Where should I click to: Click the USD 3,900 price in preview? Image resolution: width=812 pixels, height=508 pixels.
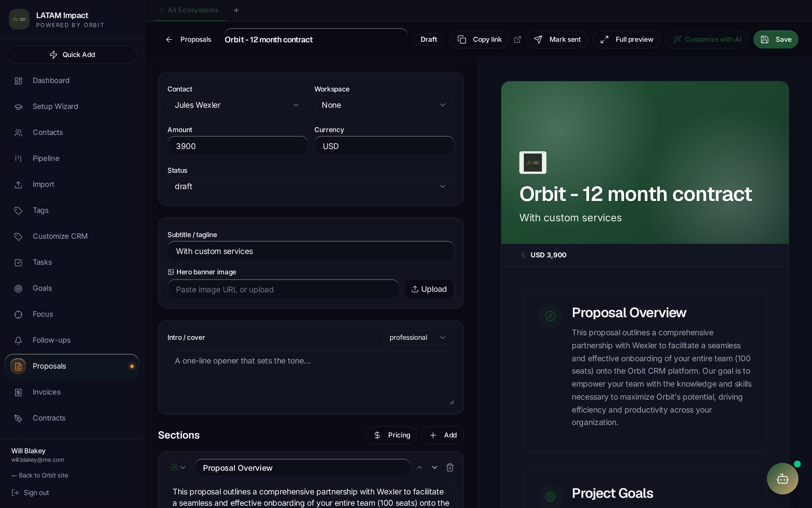coord(548,255)
